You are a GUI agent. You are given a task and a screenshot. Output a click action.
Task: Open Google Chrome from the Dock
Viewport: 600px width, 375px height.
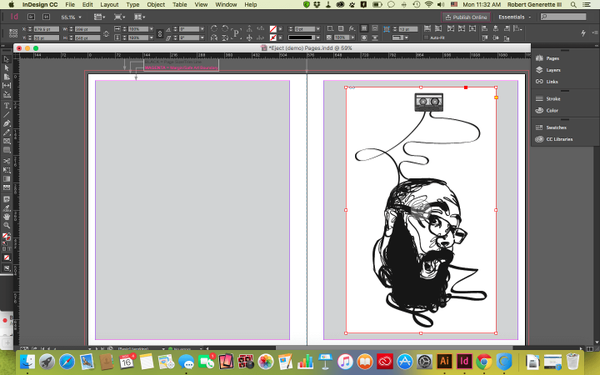[x=484, y=361]
